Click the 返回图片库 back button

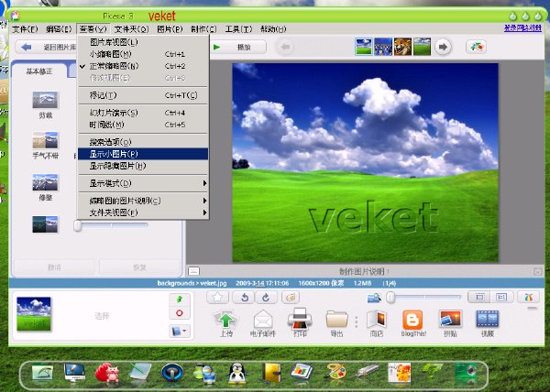pyautogui.click(x=47, y=47)
